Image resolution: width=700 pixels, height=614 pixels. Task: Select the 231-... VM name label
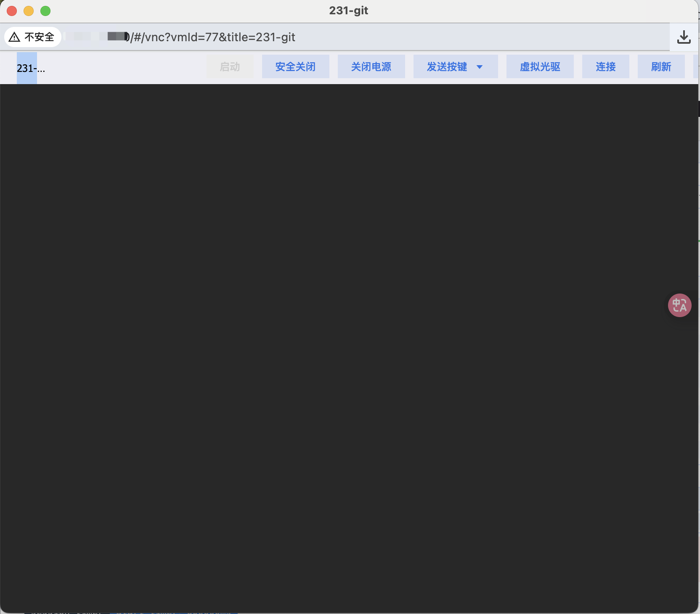point(30,68)
